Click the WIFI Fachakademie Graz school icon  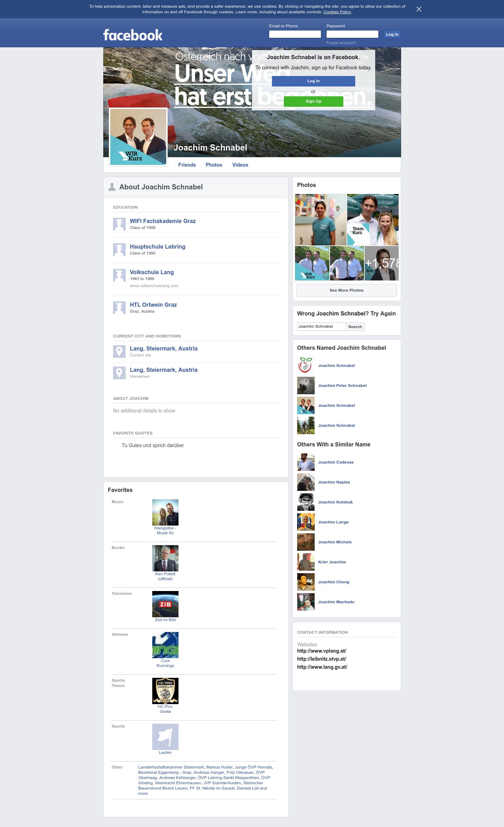[x=119, y=224]
